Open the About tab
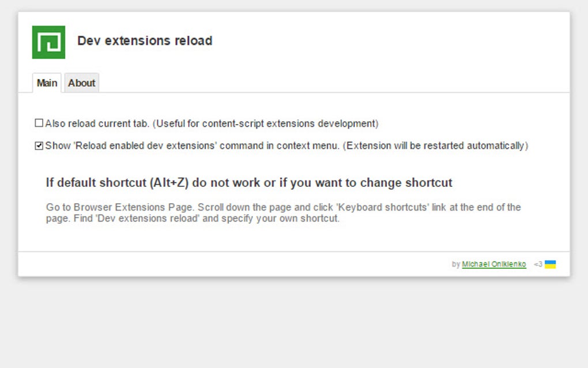588x368 pixels. tap(81, 83)
